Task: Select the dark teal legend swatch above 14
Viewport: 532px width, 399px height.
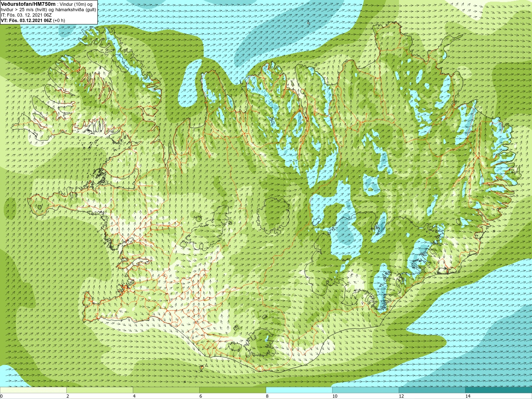Action: [x=499, y=390]
